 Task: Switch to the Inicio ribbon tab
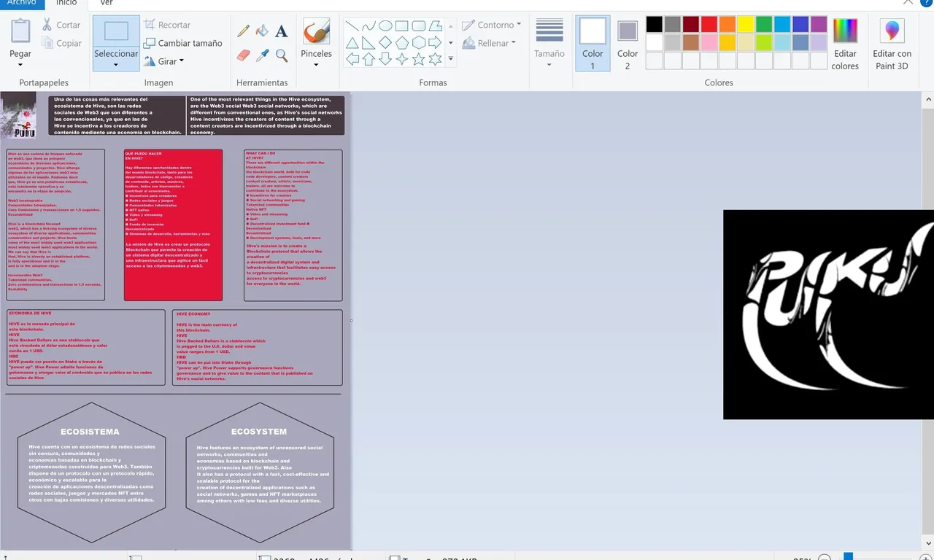pyautogui.click(x=66, y=3)
